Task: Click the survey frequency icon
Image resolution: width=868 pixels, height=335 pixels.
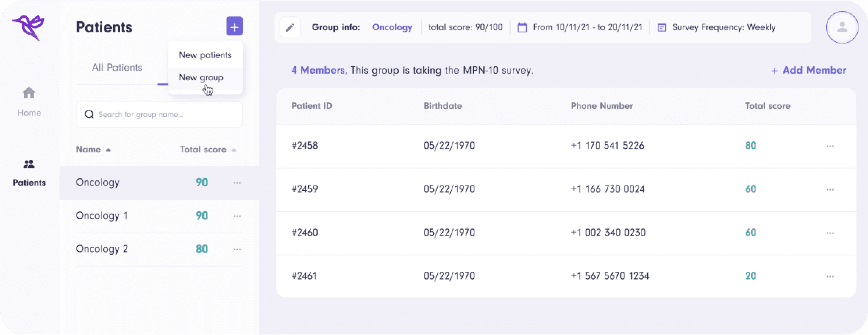Action: coord(662,28)
